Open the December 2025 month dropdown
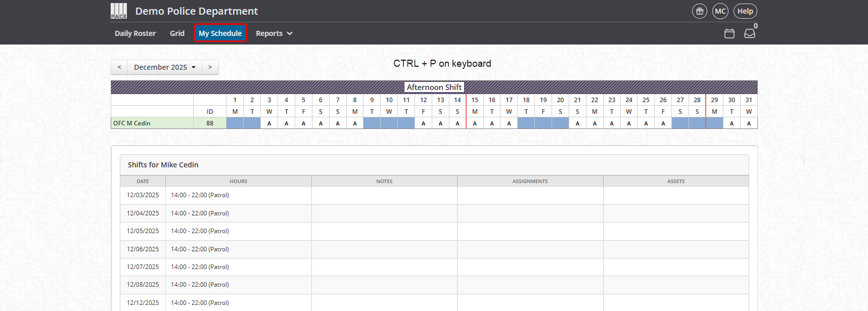This screenshot has width=868, height=311. [165, 67]
